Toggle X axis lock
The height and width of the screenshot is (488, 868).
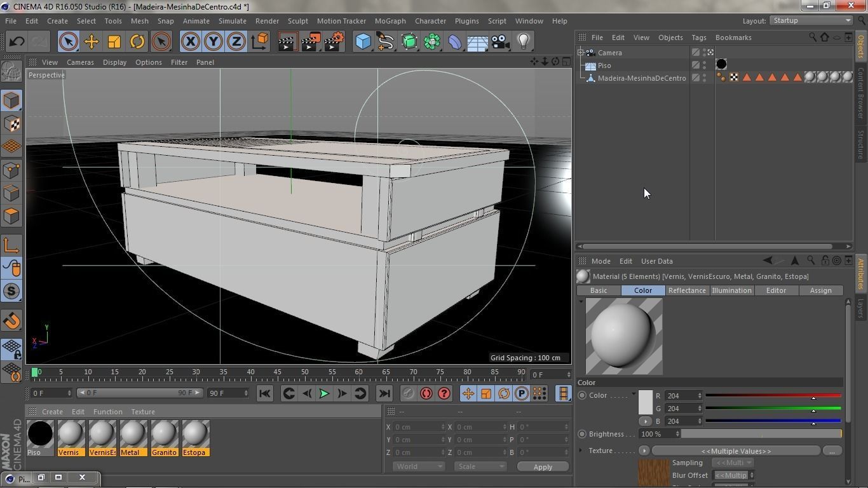tap(190, 42)
